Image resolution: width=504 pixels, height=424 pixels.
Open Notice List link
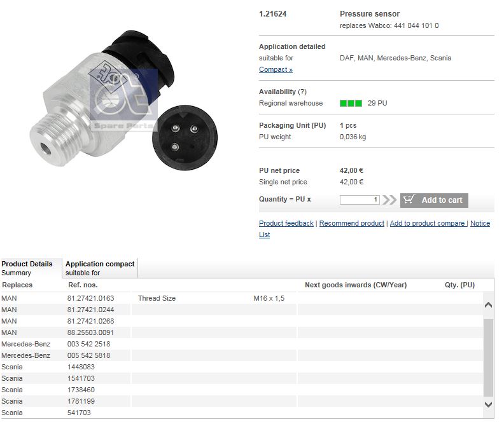480,223
